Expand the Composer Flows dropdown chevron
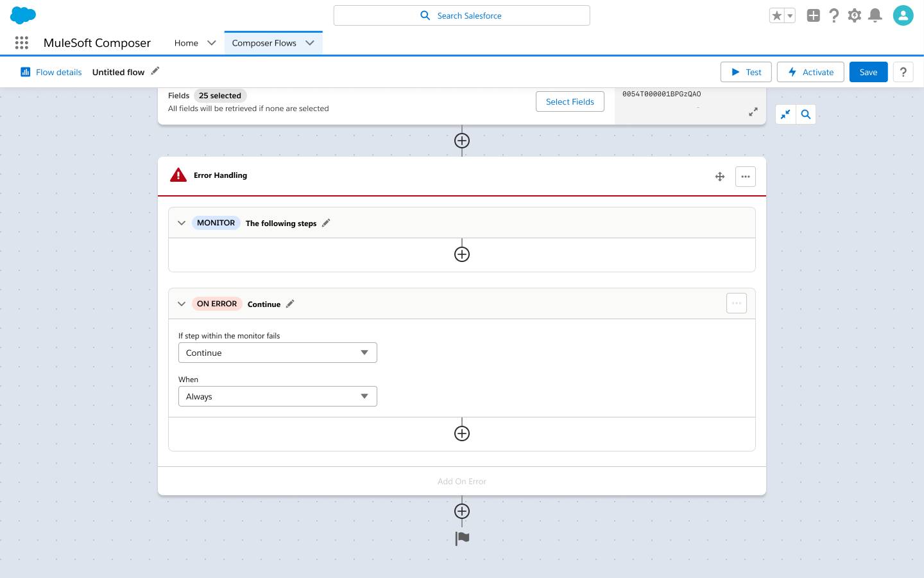The image size is (924, 578). tap(310, 43)
